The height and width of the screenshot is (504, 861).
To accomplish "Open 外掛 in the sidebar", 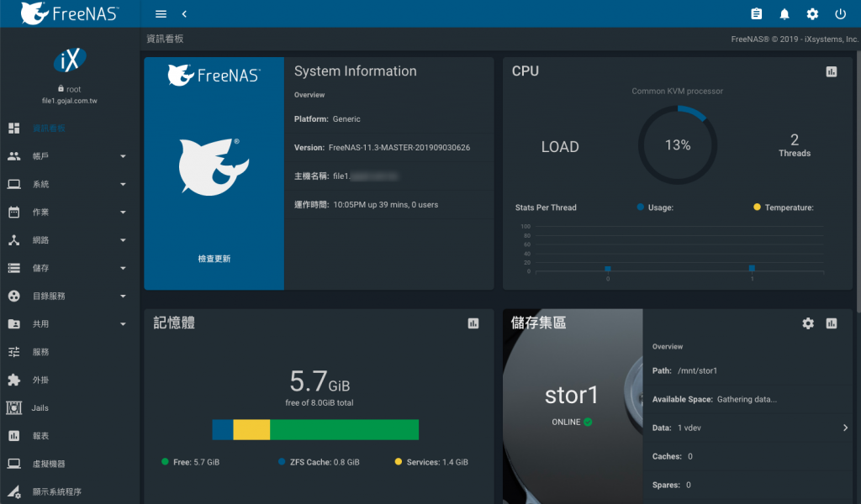I will (x=40, y=380).
